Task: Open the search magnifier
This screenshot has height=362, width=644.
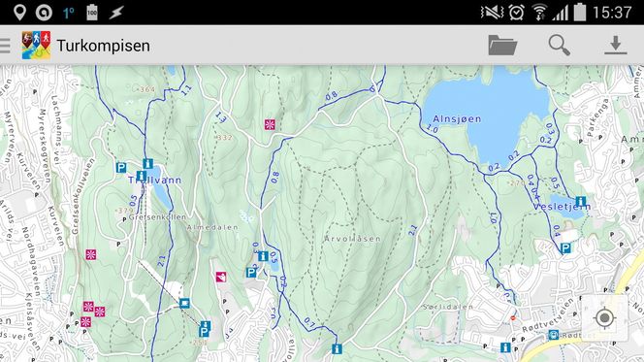Action: (559, 45)
